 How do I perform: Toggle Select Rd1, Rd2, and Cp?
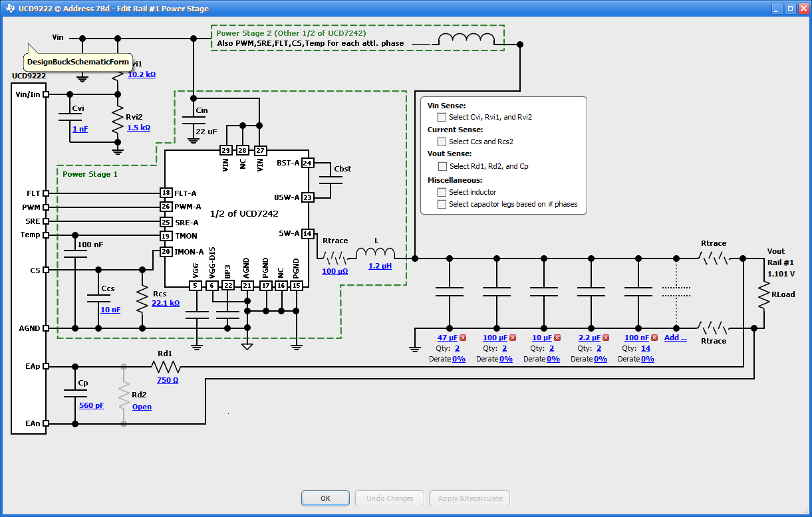[x=442, y=166]
